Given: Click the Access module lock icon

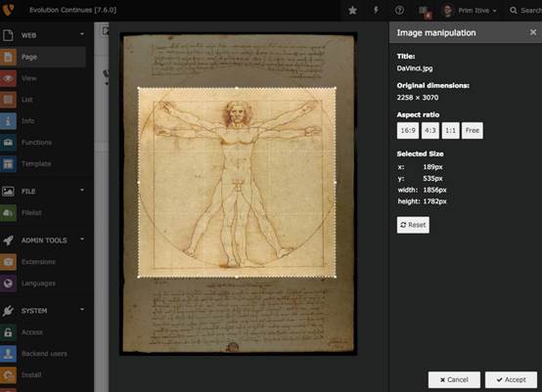Looking at the screenshot, I should tap(8, 332).
